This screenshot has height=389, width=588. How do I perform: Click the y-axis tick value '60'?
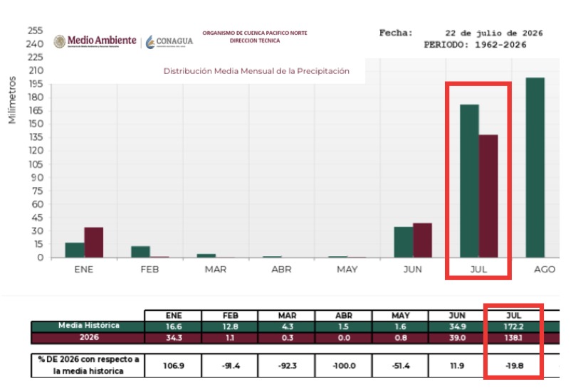tap(38, 204)
